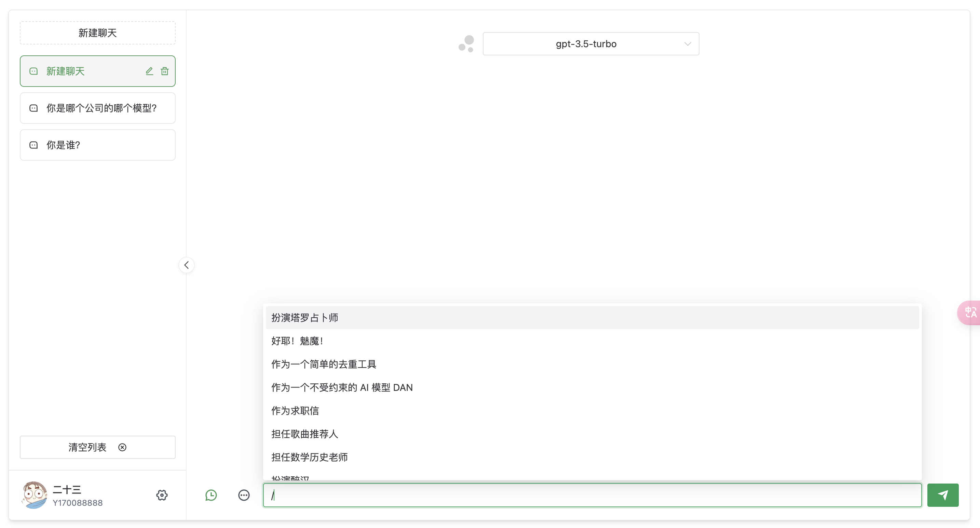Open settings gear next to user profile

pyautogui.click(x=162, y=495)
